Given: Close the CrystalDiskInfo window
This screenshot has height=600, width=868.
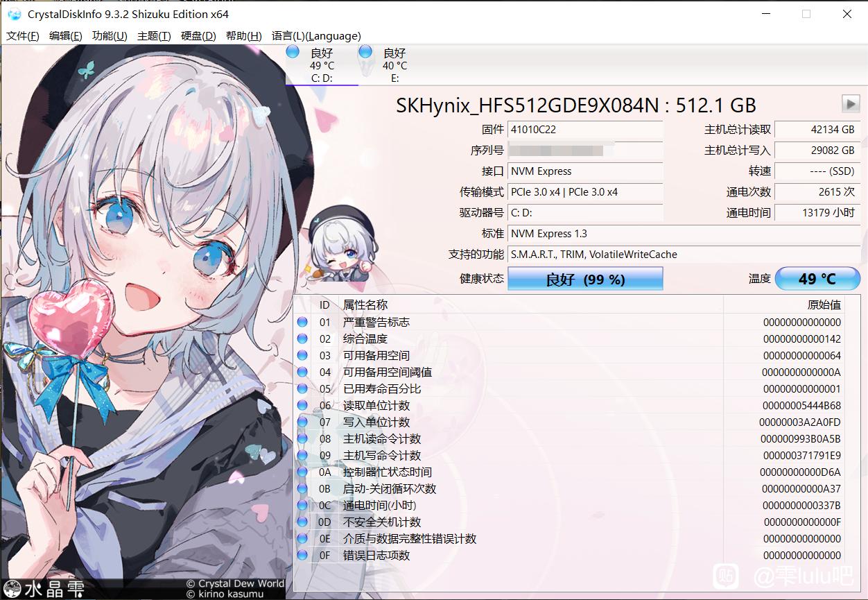Looking at the screenshot, I should (847, 14).
